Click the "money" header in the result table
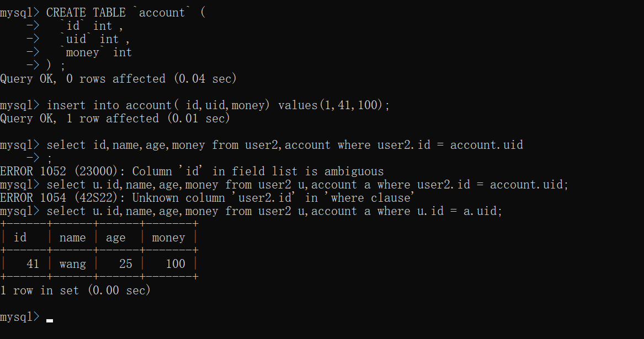This screenshot has height=339, width=644. (168, 238)
